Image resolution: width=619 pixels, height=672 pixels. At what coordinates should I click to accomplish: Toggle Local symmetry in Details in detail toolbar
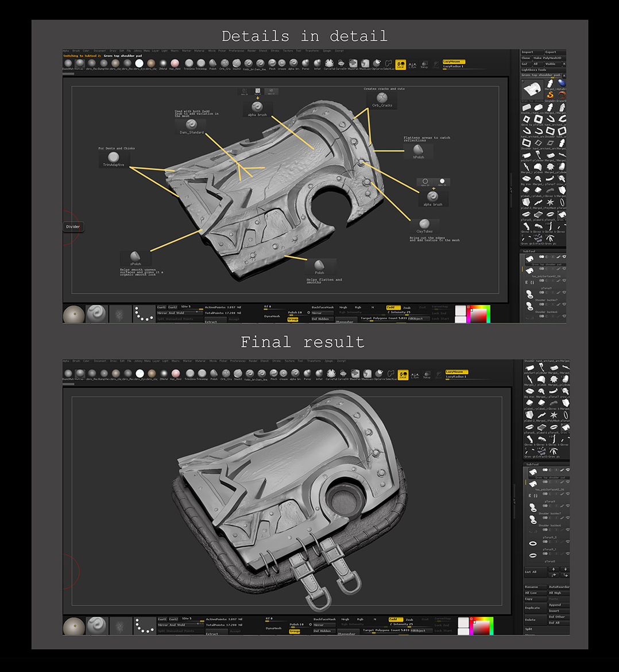[401, 64]
